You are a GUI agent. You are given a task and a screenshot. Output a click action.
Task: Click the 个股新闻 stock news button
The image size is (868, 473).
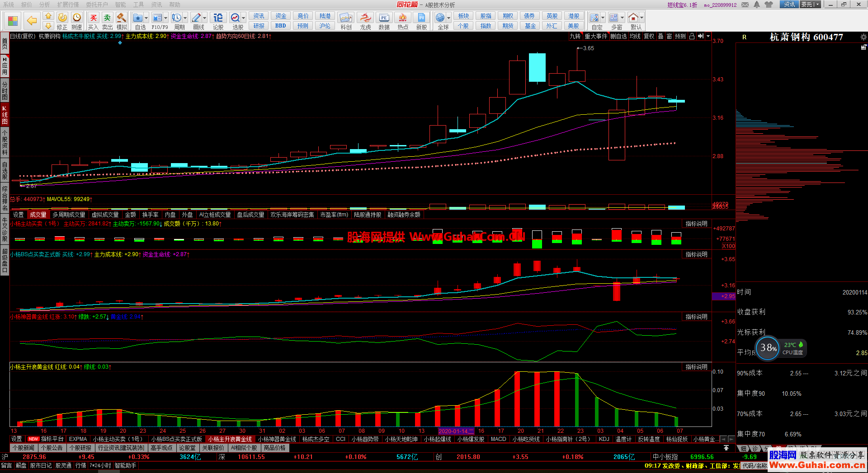click(x=24, y=448)
